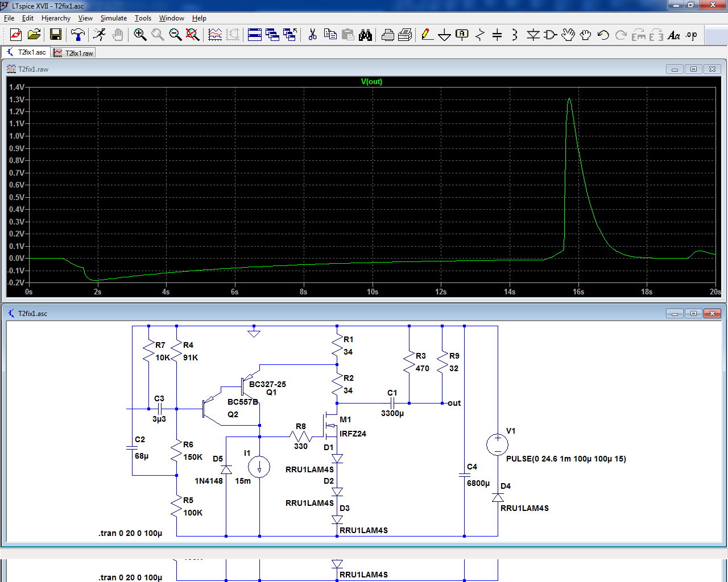Open Control Panel via the hammer icon
The width and height of the screenshot is (728, 582).
click(77, 35)
